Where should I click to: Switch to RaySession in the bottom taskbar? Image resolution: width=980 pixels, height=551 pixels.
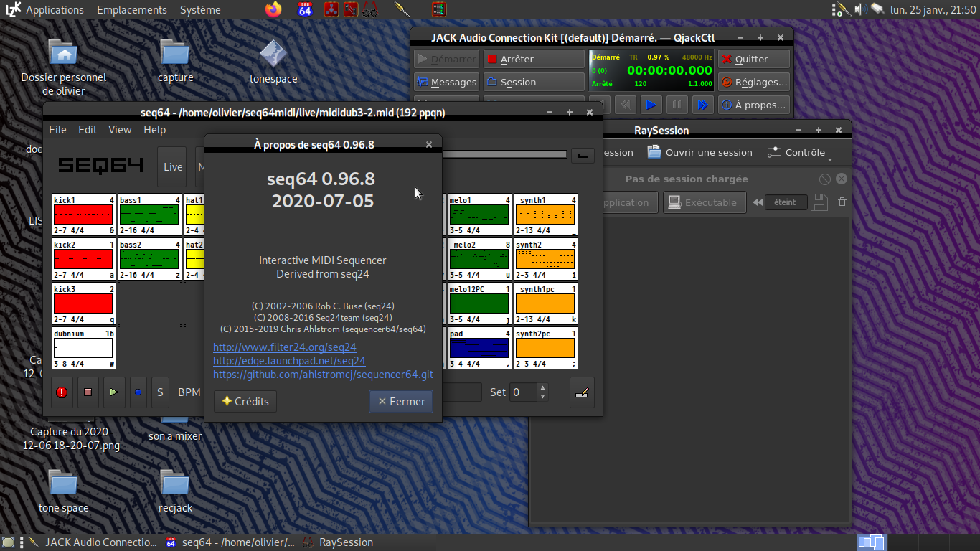(338, 542)
